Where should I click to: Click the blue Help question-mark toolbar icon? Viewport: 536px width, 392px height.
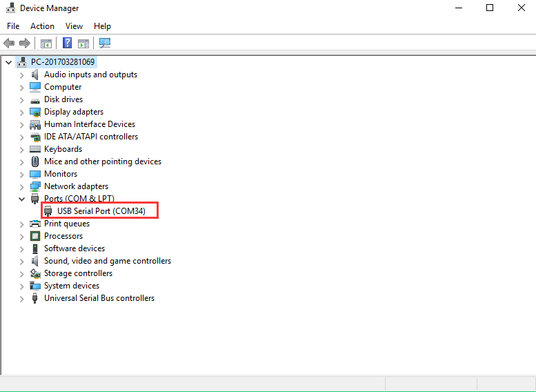[x=68, y=43]
